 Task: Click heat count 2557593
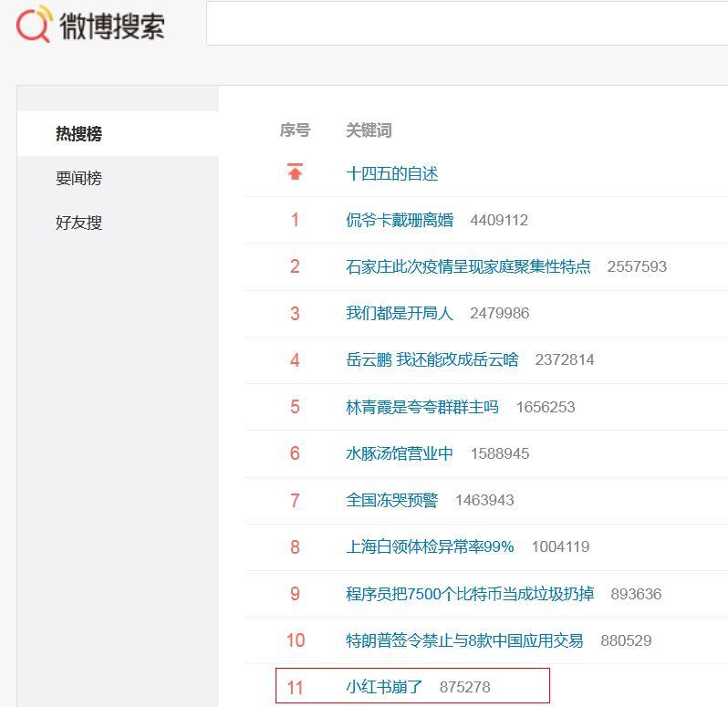point(637,266)
